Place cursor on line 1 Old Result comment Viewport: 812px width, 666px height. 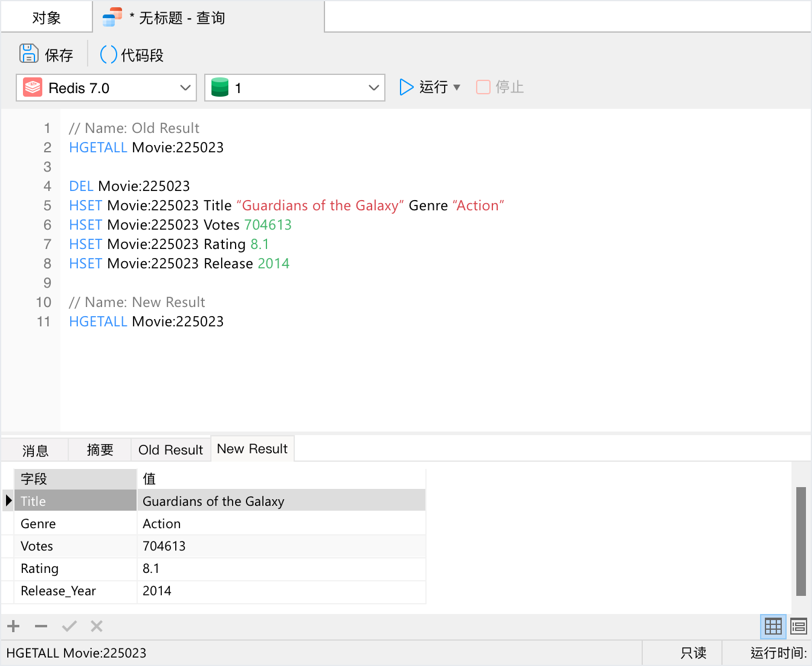tap(134, 128)
